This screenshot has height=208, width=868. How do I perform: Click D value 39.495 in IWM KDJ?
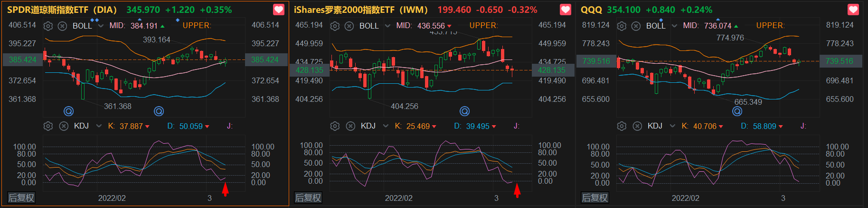478,126
